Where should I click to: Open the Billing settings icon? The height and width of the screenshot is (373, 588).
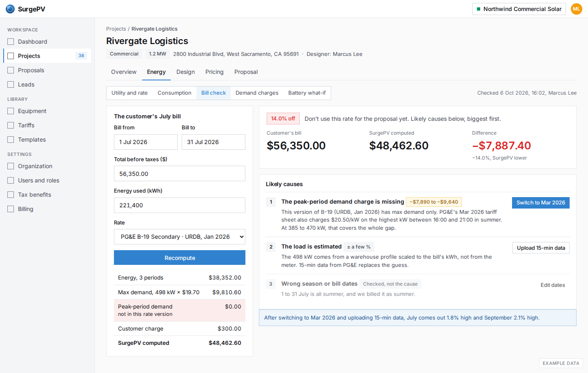coord(11,209)
